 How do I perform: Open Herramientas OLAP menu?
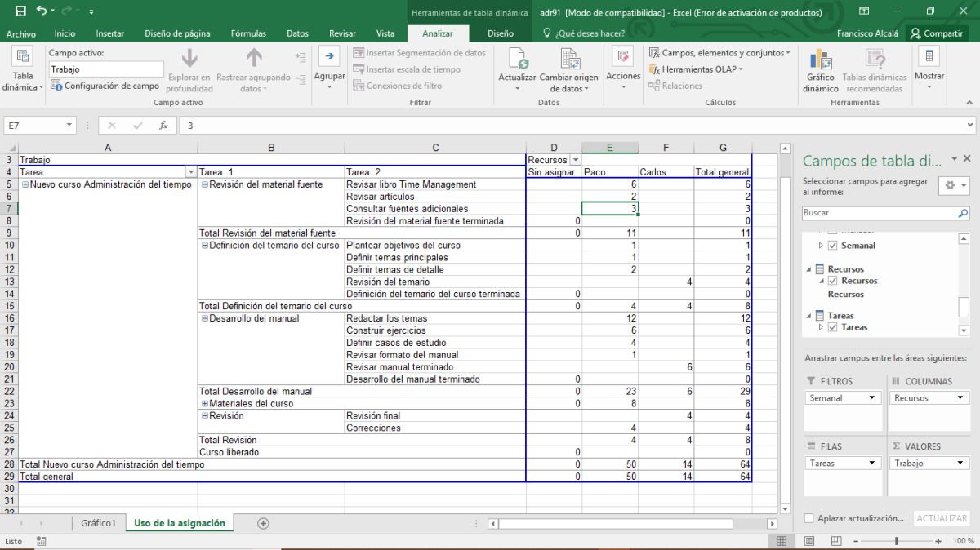point(696,69)
